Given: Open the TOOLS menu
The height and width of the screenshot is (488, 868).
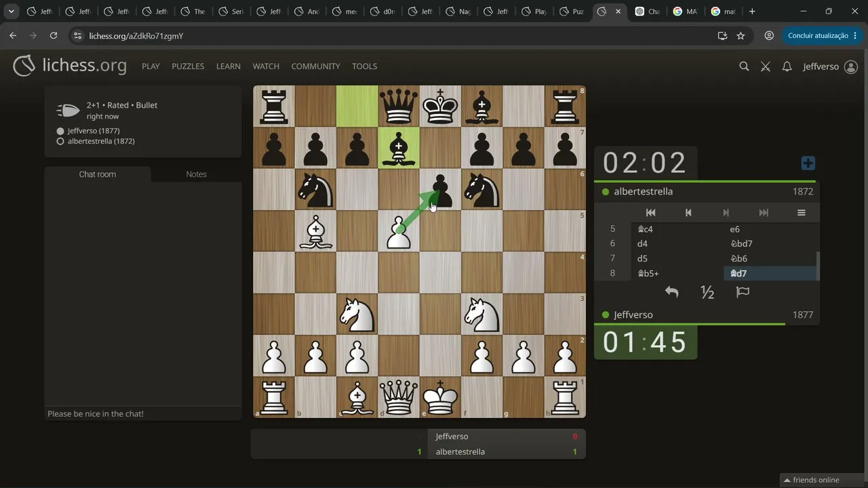Looking at the screenshot, I should (x=364, y=66).
